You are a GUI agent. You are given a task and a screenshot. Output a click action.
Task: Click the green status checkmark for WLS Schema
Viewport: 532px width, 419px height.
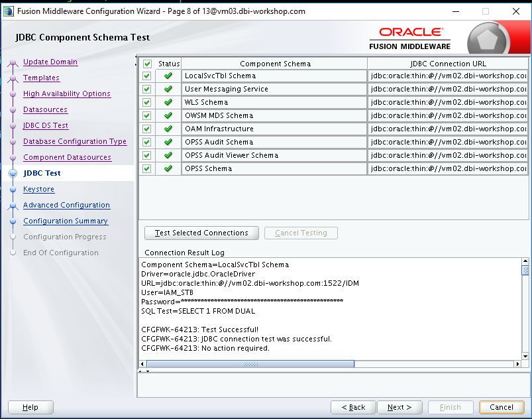coord(168,102)
